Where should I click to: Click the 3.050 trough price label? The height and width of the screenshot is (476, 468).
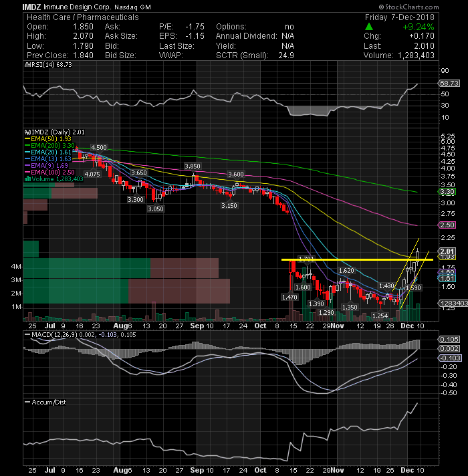coord(155,209)
